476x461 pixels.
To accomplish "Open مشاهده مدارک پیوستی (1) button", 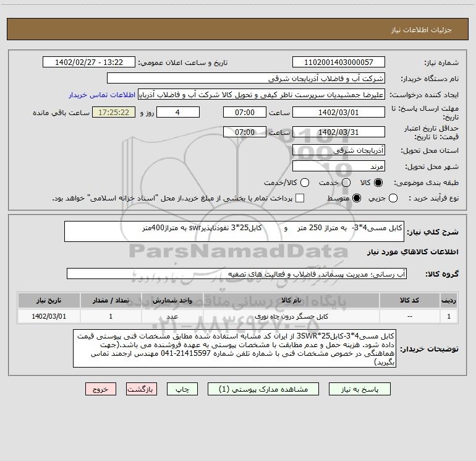I will tap(263, 389).
